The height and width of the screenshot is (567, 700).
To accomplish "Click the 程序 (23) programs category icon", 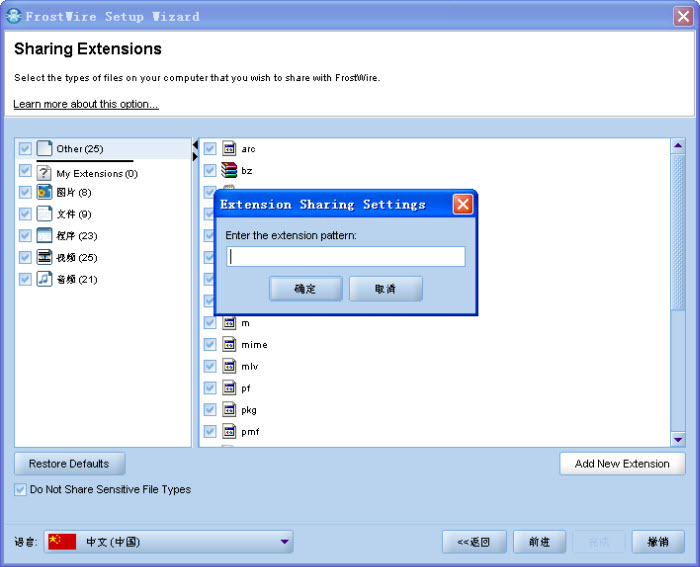I will 44,235.
